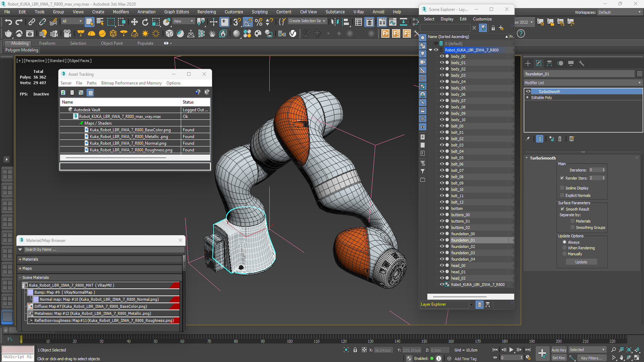This screenshot has width=644, height=362.
Task: Go to the animation start frame
Action: (x=495, y=350)
